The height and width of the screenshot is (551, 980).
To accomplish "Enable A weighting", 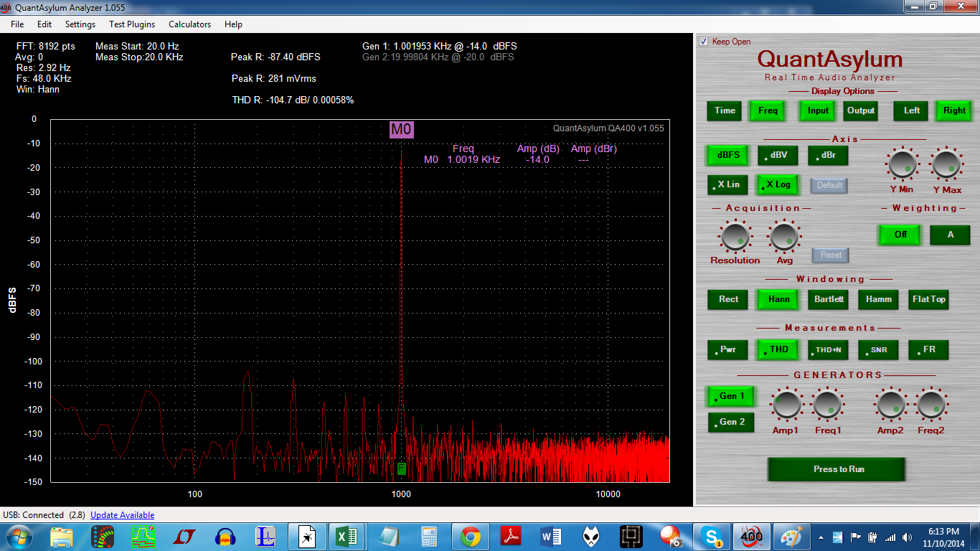I will click(950, 235).
